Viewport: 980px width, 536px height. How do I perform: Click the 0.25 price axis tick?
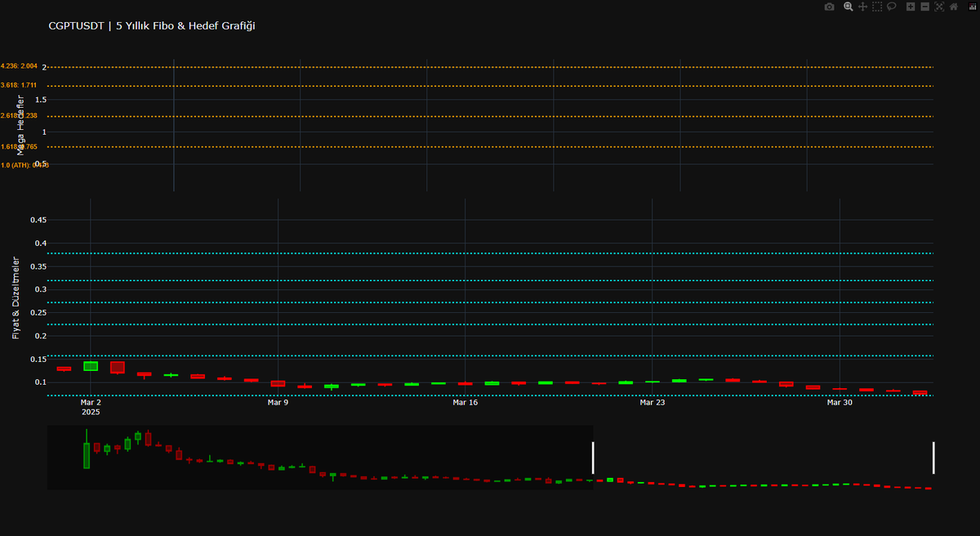click(38, 313)
